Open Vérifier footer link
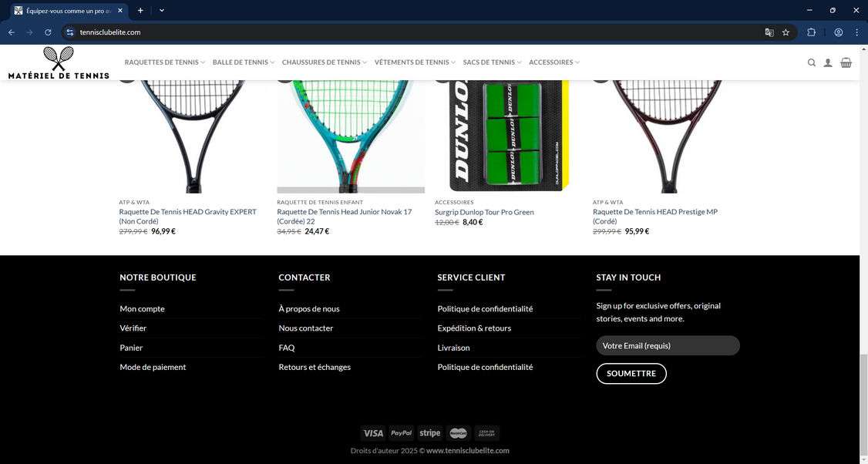 click(x=133, y=328)
